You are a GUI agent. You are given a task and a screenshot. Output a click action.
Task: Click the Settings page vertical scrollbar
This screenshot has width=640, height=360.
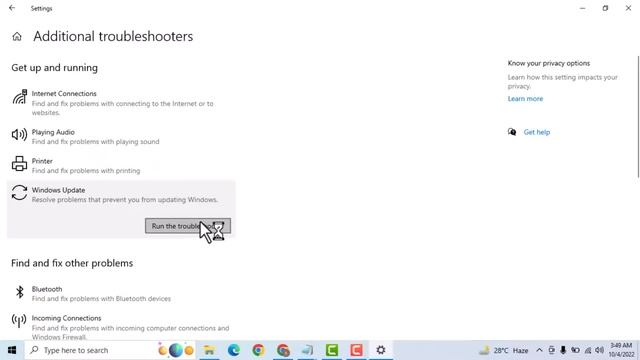[638, 117]
